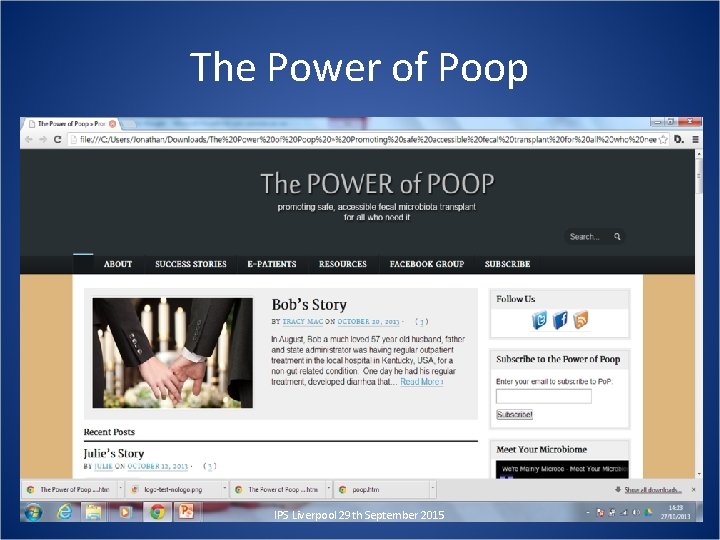This screenshot has width=720, height=540.
Task: Open first Power of Poop download item
Action: tap(70, 490)
